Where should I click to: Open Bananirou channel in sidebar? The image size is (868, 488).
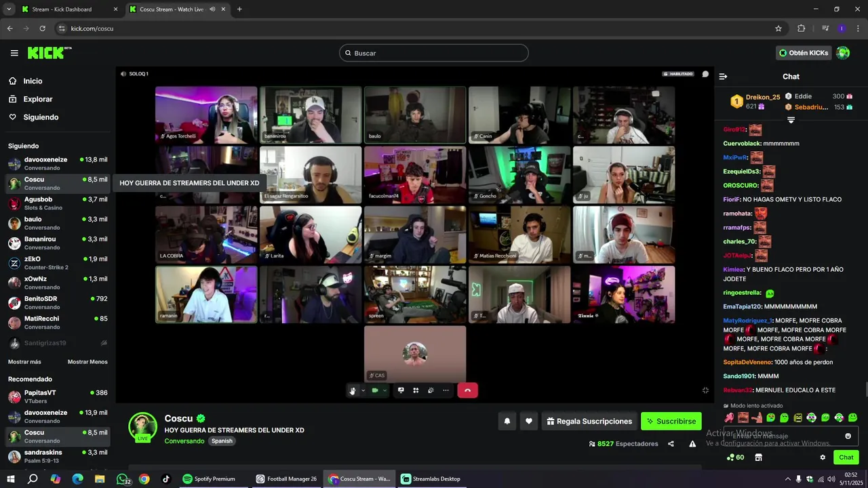click(58, 243)
